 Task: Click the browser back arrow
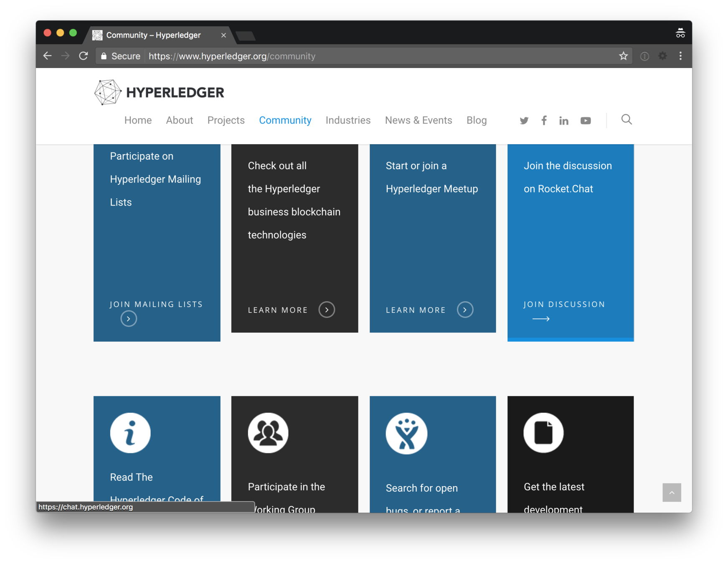[47, 56]
